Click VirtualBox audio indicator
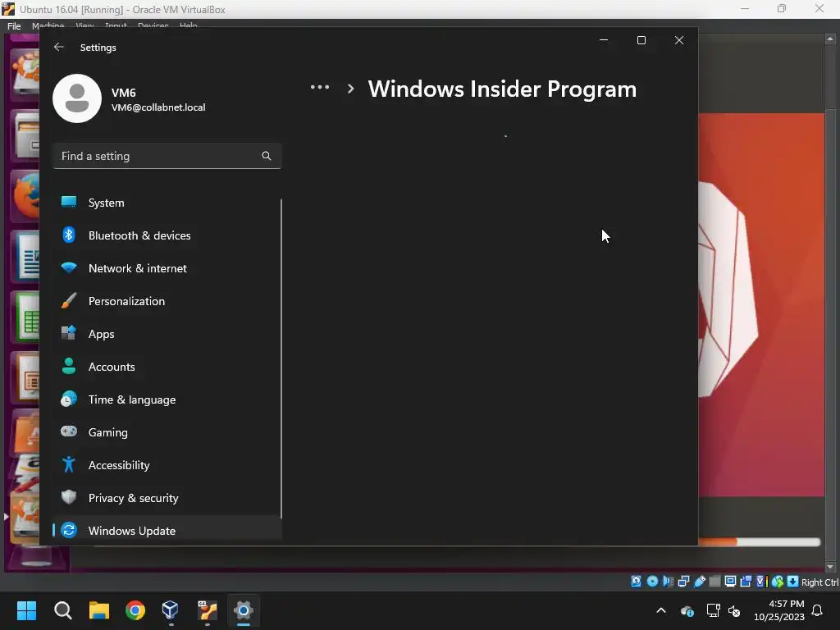840x630 pixels. tap(668, 582)
